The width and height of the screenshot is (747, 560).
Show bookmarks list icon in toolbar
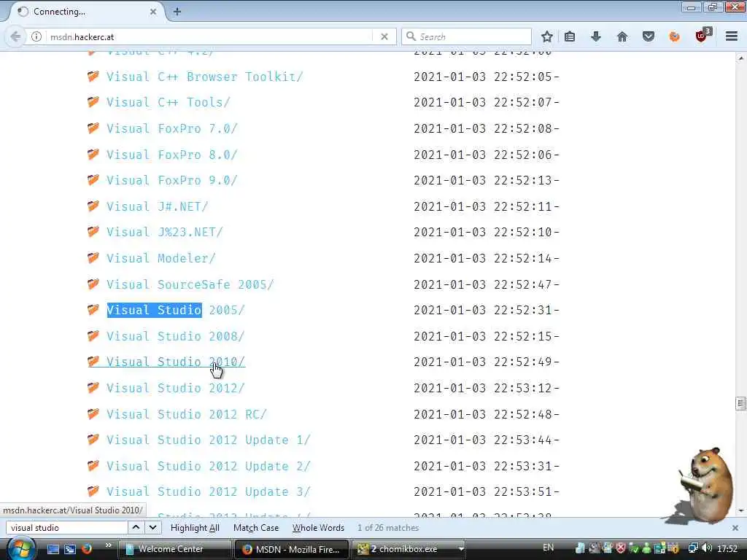[x=570, y=36]
